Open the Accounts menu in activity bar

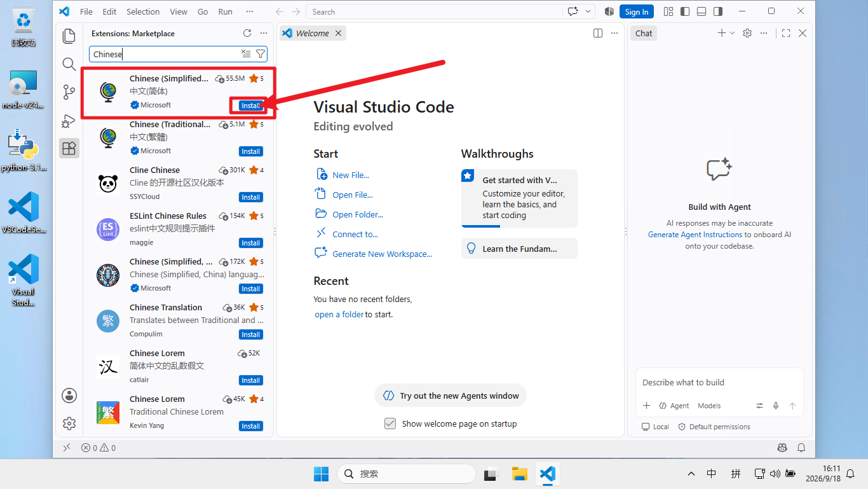69,396
